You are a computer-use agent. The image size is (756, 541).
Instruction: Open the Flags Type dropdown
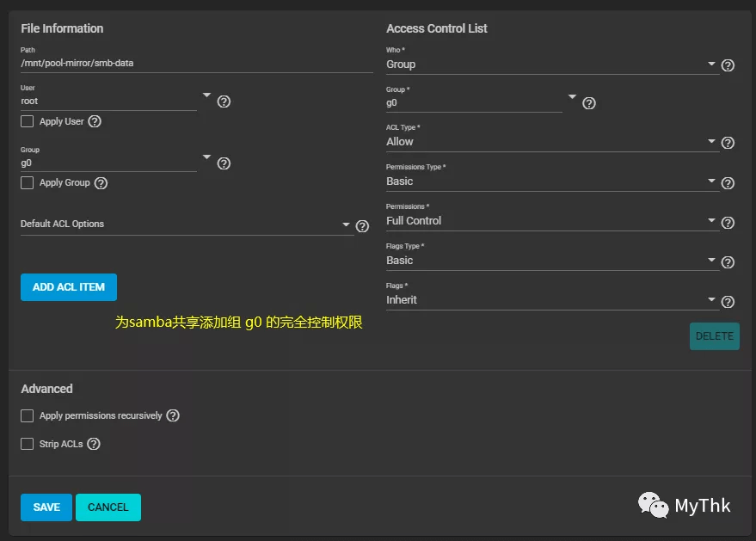550,261
